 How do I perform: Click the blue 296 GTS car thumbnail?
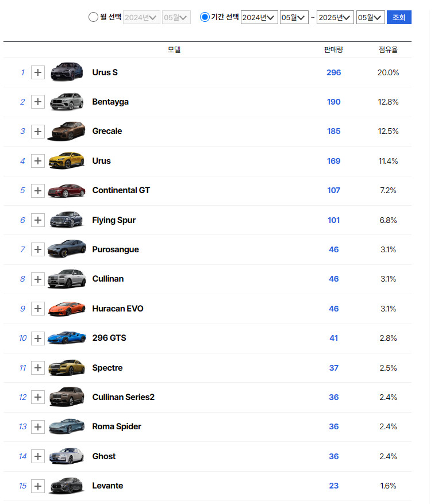point(67,338)
